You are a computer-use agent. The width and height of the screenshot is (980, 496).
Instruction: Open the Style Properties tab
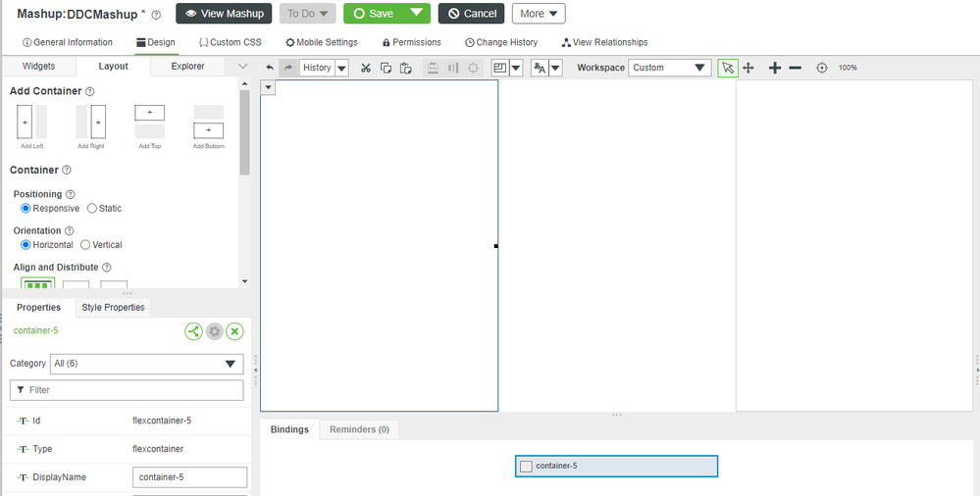click(x=113, y=308)
